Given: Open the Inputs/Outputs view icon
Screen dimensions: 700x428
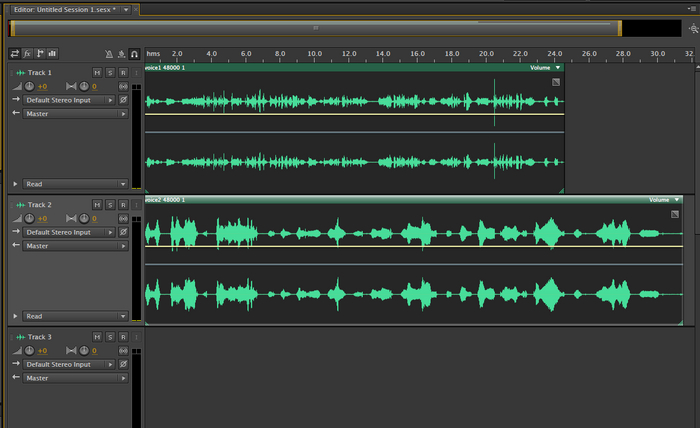Looking at the screenshot, I should pos(15,53).
